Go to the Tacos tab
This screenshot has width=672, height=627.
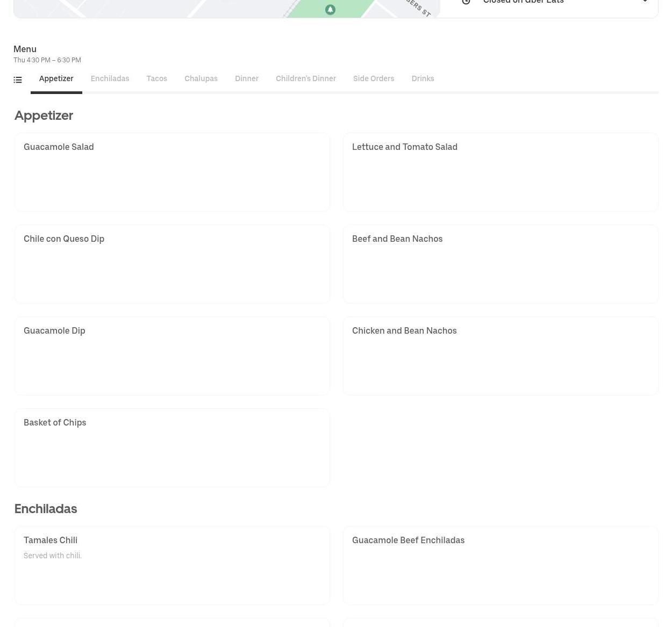tap(156, 79)
